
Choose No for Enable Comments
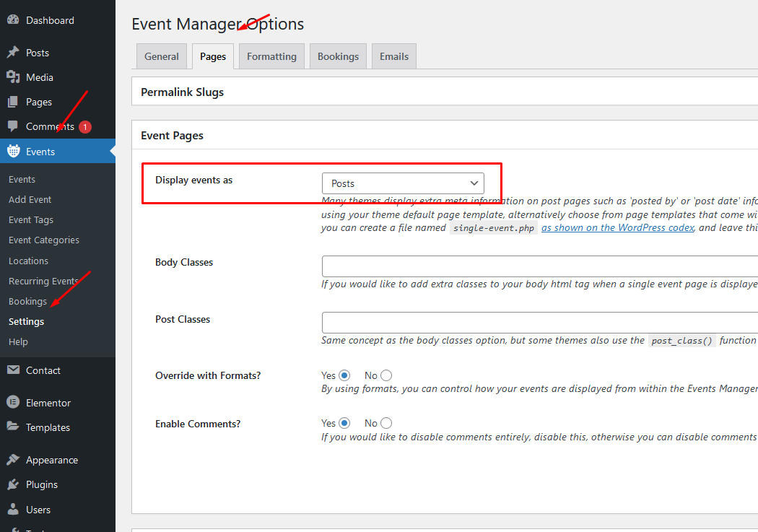386,423
